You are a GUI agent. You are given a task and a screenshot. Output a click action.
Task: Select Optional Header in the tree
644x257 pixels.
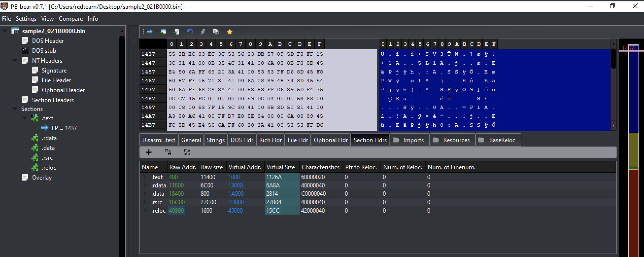[63, 90]
